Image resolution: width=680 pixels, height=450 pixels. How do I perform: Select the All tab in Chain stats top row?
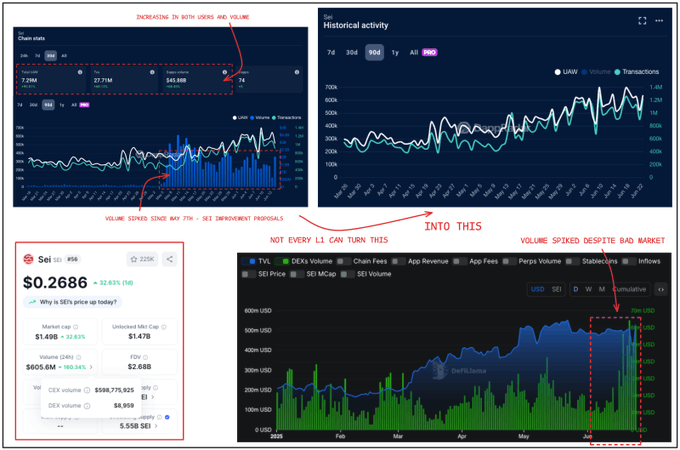64,56
